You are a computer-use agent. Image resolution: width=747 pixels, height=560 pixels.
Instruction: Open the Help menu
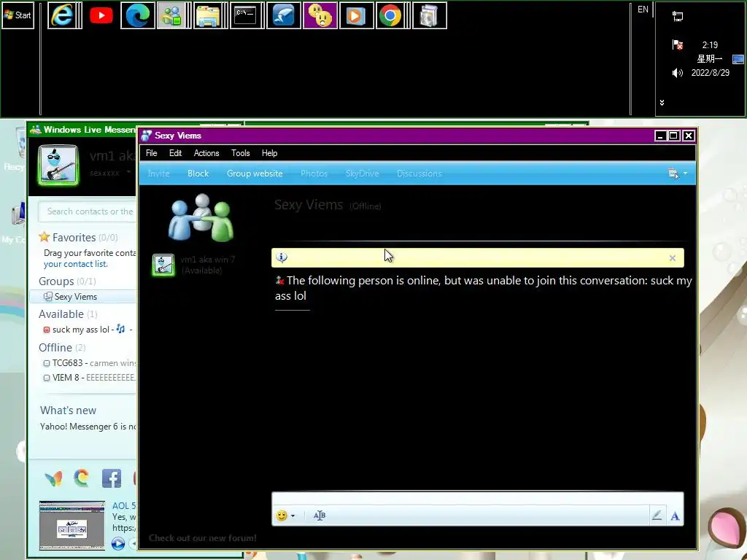pyautogui.click(x=270, y=153)
